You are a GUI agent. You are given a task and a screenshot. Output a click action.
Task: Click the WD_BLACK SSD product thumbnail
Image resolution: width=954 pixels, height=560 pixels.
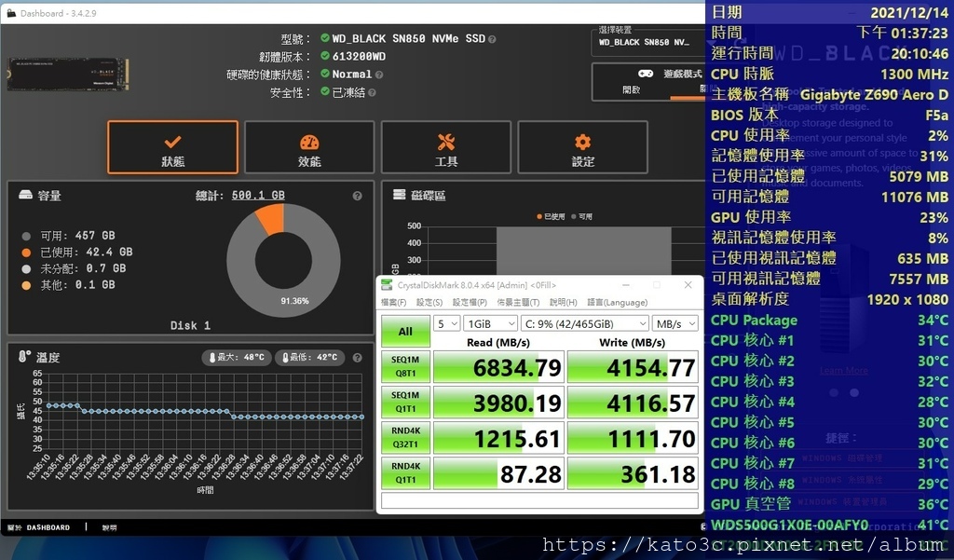click(x=67, y=74)
